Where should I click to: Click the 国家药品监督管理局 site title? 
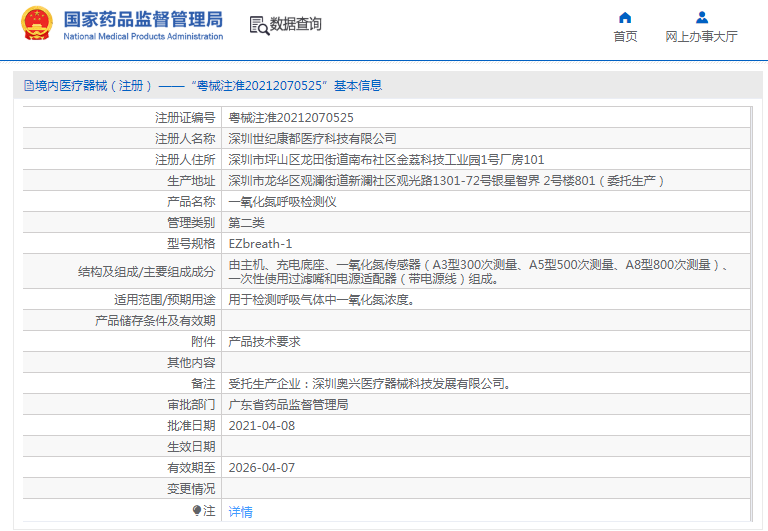[143, 20]
